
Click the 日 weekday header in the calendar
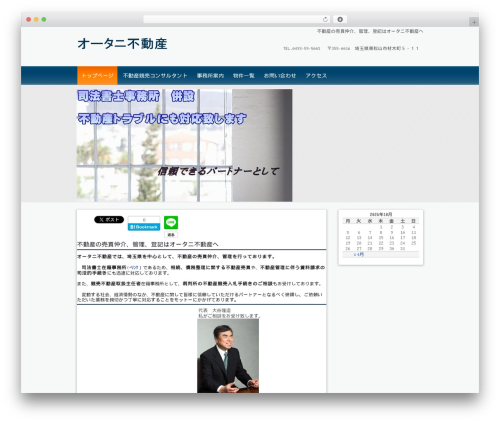pyautogui.click(x=413, y=221)
